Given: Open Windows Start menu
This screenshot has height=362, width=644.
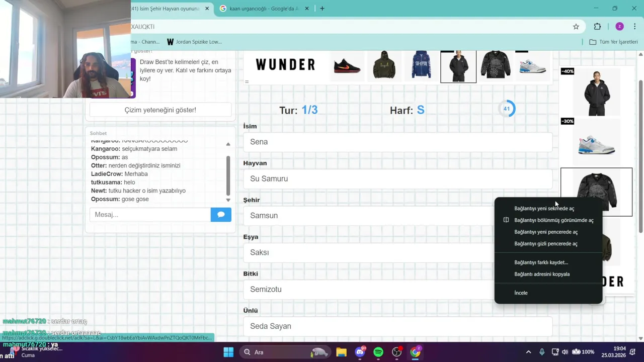Looking at the screenshot, I should (228, 352).
